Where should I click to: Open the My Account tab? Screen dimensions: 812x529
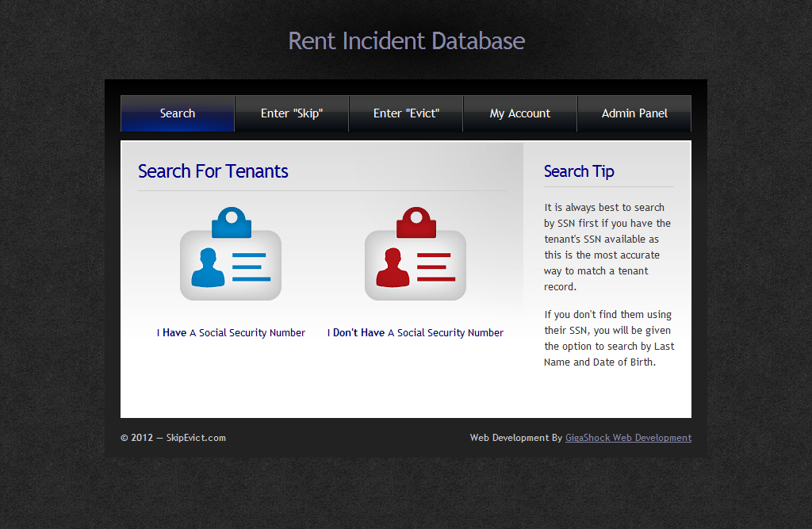520,113
